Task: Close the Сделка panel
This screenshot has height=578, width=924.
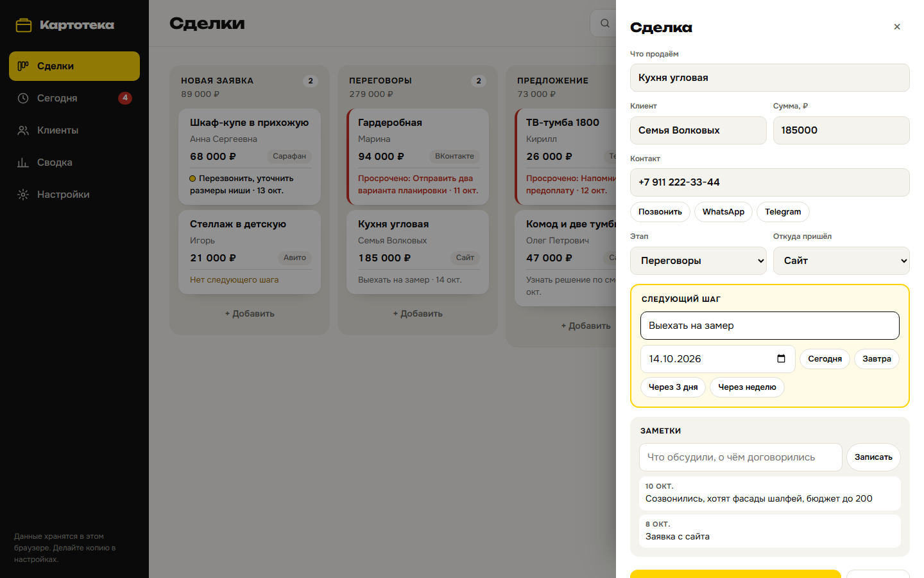Action: (897, 26)
